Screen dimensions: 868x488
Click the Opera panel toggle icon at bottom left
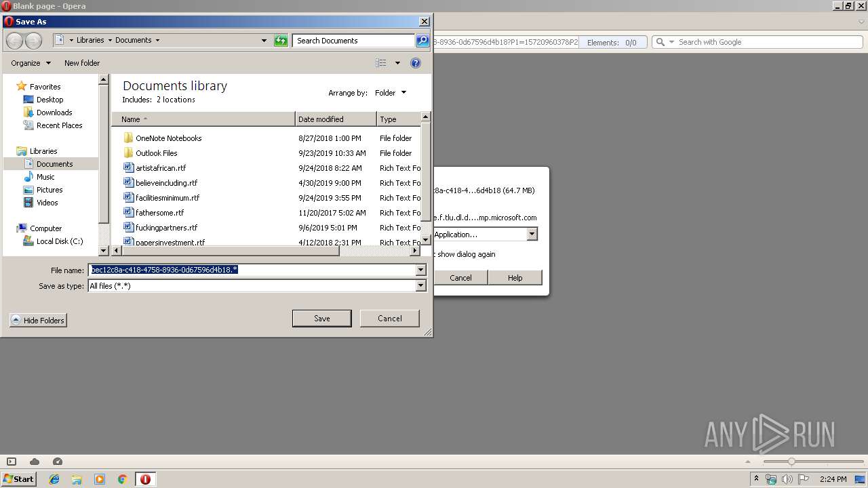(12, 462)
